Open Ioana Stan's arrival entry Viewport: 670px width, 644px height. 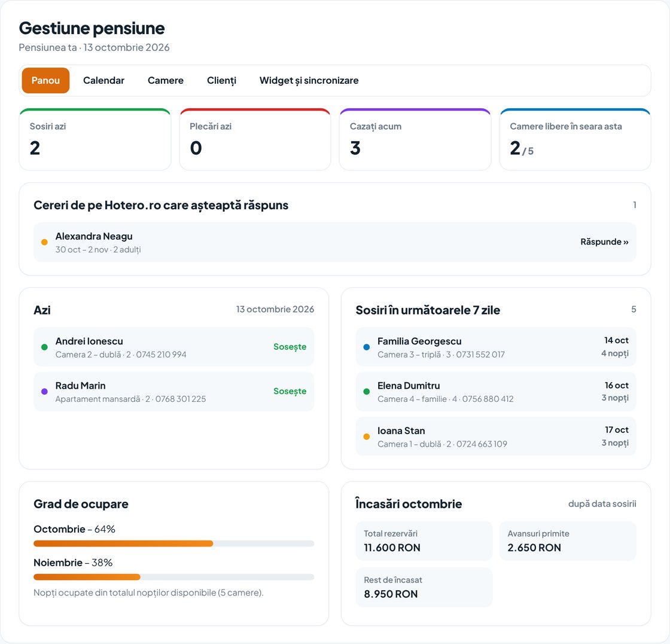(496, 437)
